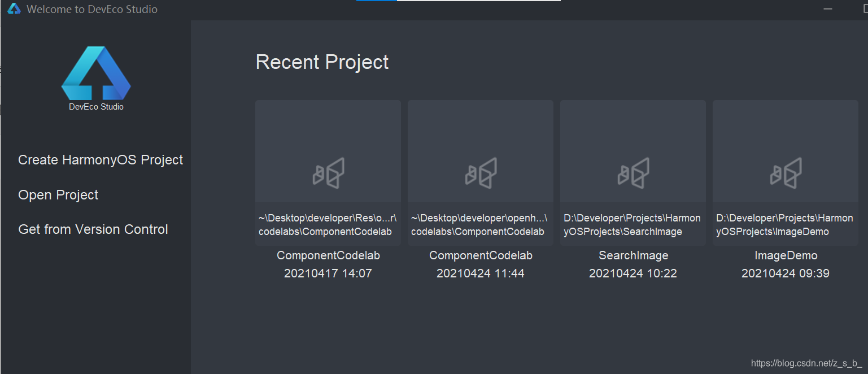Open ComponentCodelab dated 20210417
Viewport: 868px width, 374px height.
(328, 255)
